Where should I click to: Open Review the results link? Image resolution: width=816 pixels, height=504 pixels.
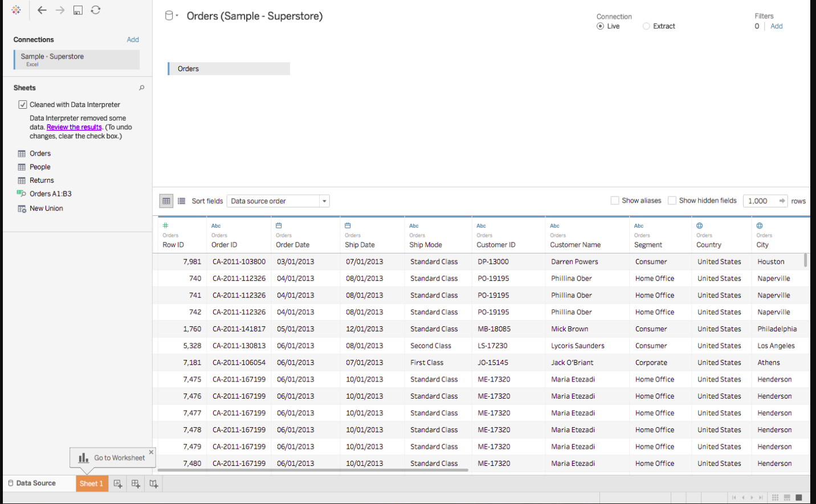coord(74,127)
